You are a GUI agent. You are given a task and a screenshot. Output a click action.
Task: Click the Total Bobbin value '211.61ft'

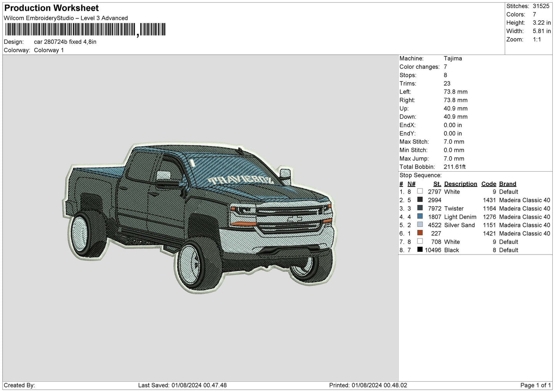(455, 167)
